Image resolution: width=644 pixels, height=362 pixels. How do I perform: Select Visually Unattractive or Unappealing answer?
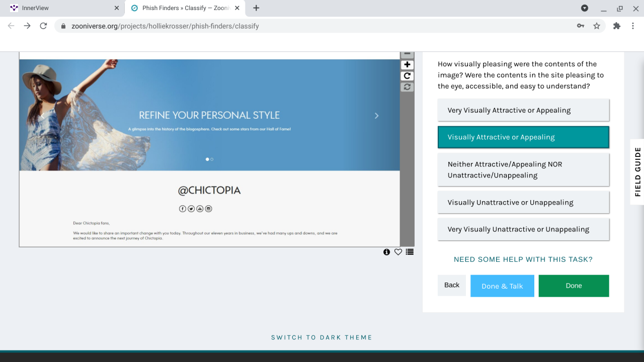pyautogui.click(x=523, y=202)
